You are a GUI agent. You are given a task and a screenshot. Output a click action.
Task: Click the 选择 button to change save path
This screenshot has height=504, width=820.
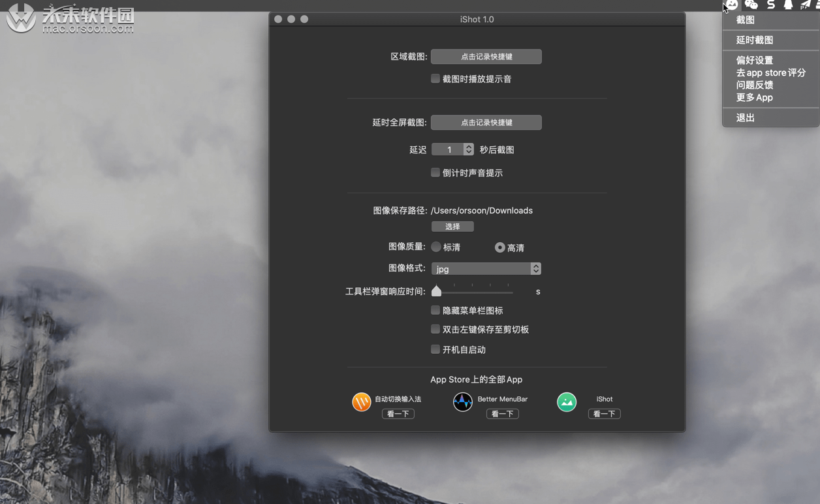coord(452,227)
